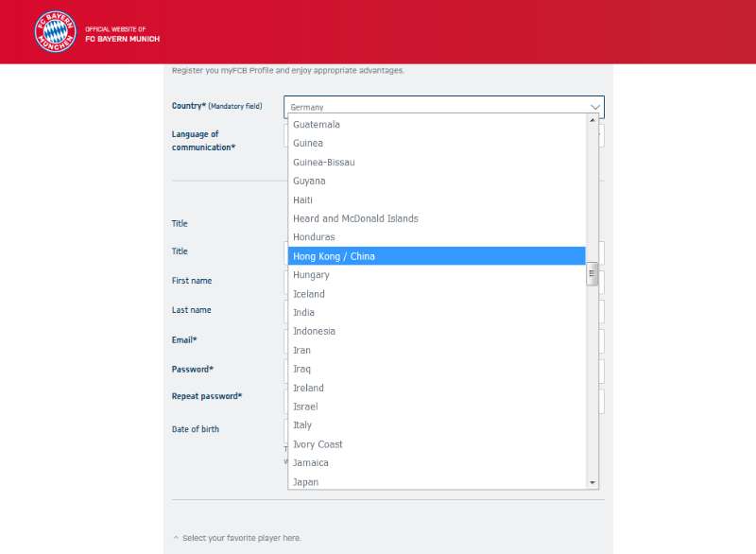The image size is (756, 554).
Task: Click the FC Bayern München logo
Action: pos(56,31)
